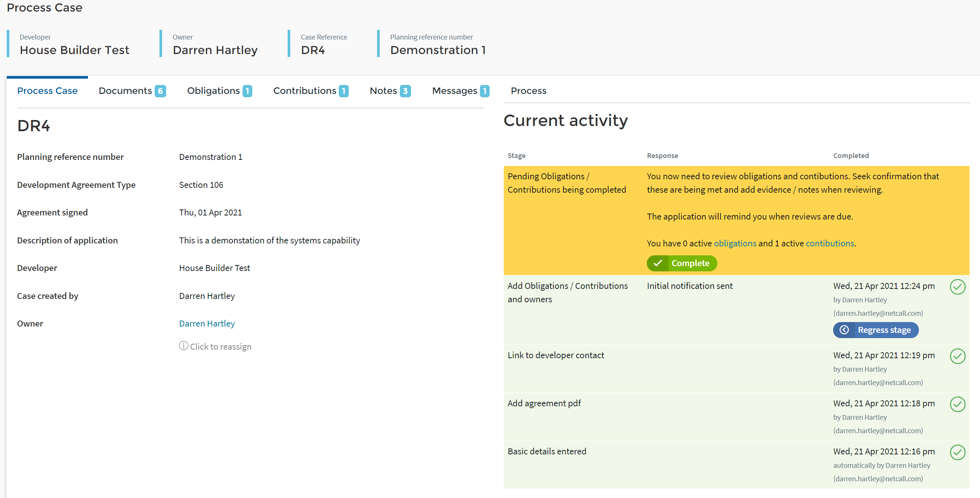Open the Process panel tab

coord(528,91)
